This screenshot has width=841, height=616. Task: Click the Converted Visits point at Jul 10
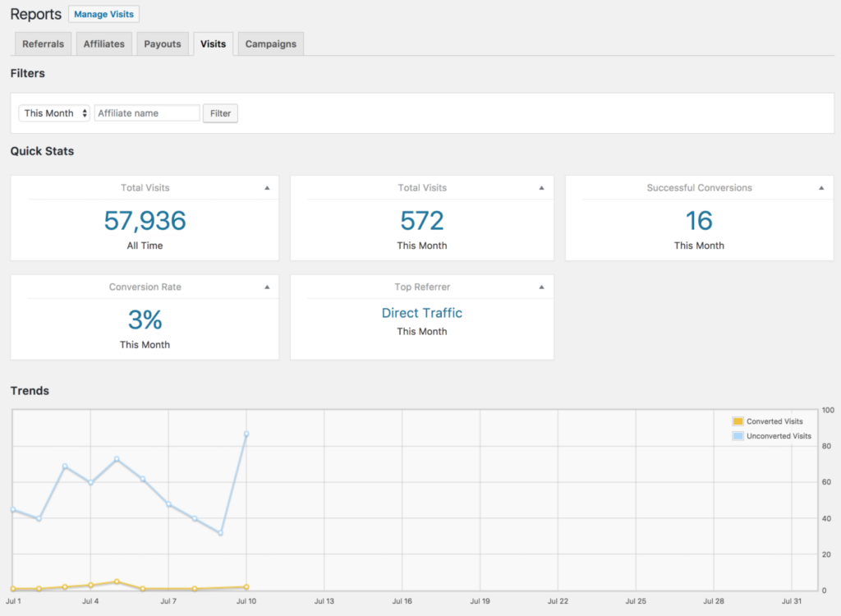pos(246,587)
